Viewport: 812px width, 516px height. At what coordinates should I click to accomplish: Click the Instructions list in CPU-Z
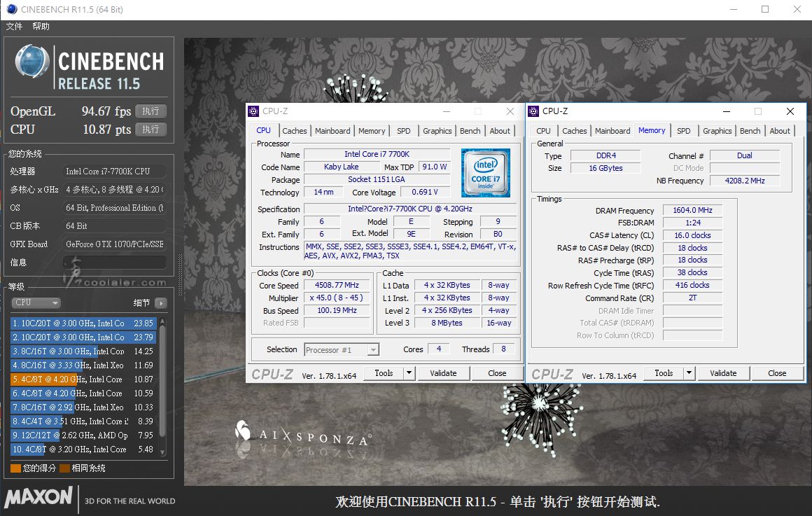click(410, 251)
